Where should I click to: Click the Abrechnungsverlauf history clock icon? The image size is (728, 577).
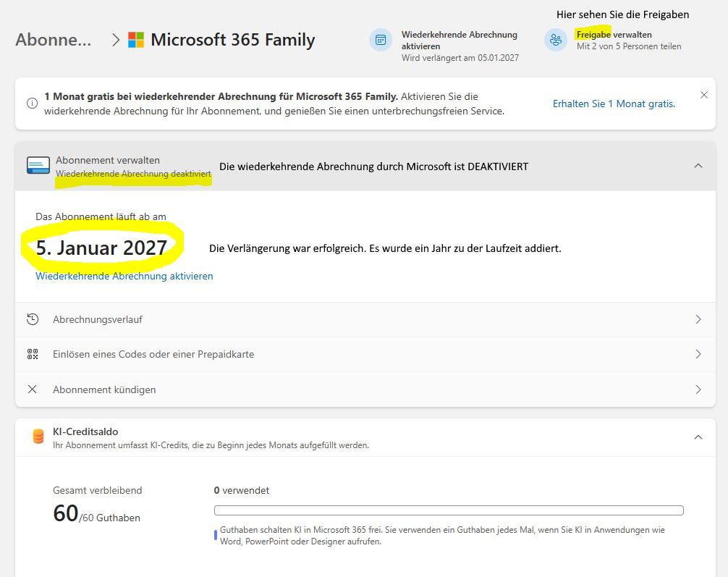[x=32, y=319]
